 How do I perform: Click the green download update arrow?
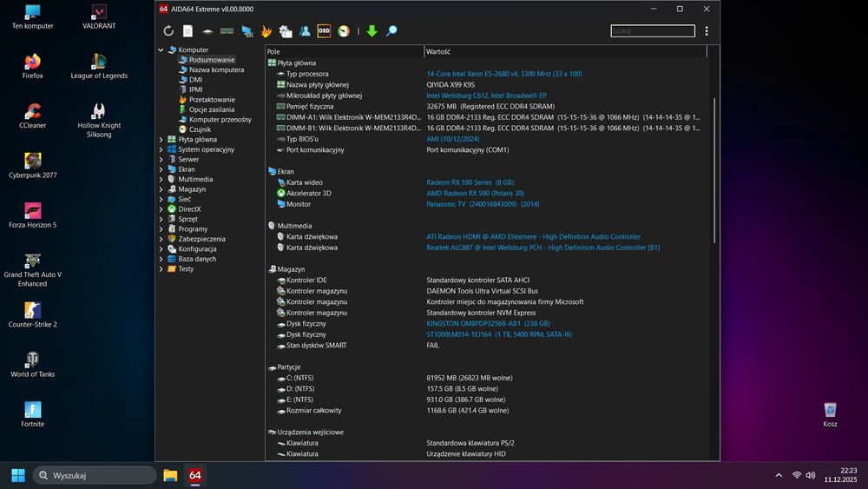pyautogui.click(x=372, y=31)
